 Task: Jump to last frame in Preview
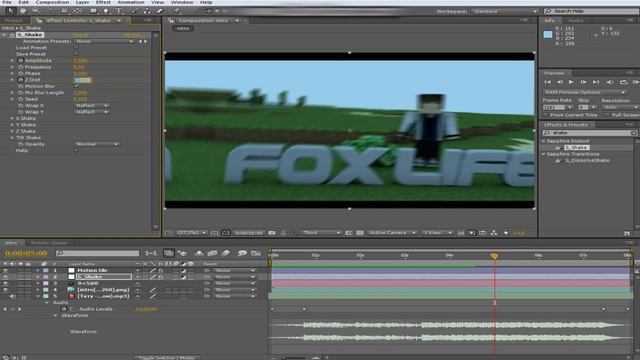(596, 82)
